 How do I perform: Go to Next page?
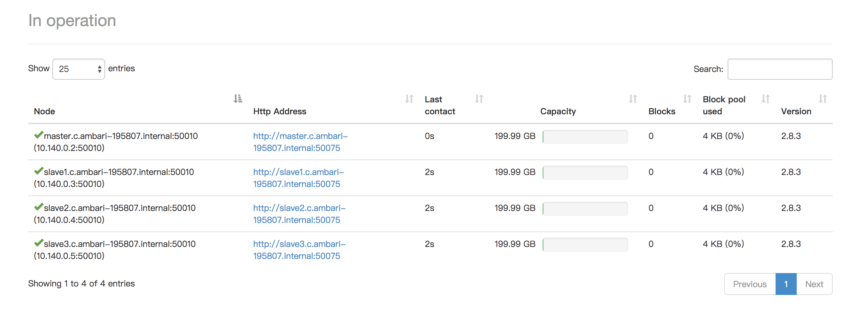point(814,284)
